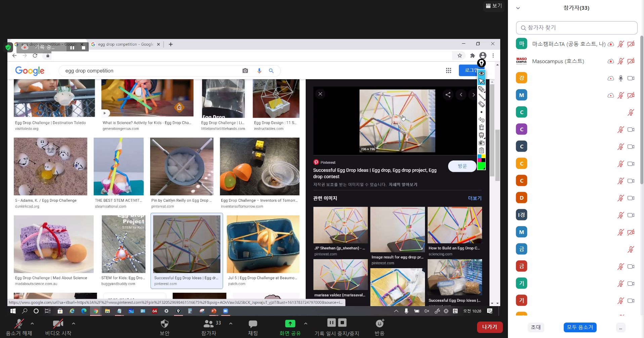Screen dimensions: 644x338
Task: Click the 모두 음소거 mute all button
Action: [580, 327]
